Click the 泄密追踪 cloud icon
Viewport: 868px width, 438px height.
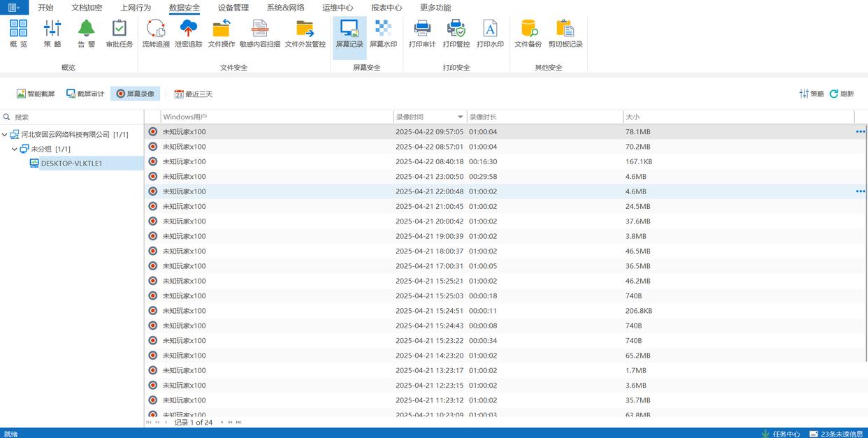(188, 33)
